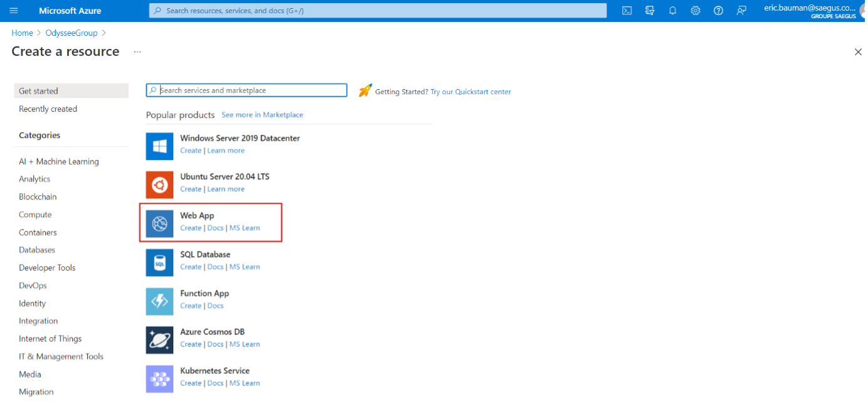Click Create under Ubuntu Server 20.04 LTS
The height and width of the screenshot is (404, 868).
click(191, 189)
